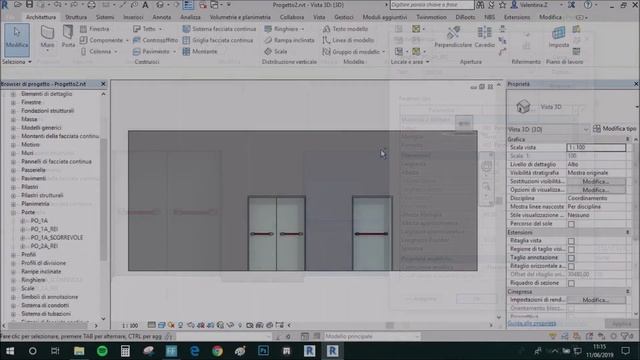640x360 pixels.
Task: Open Spotify from the taskbar
Action: [102, 351]
